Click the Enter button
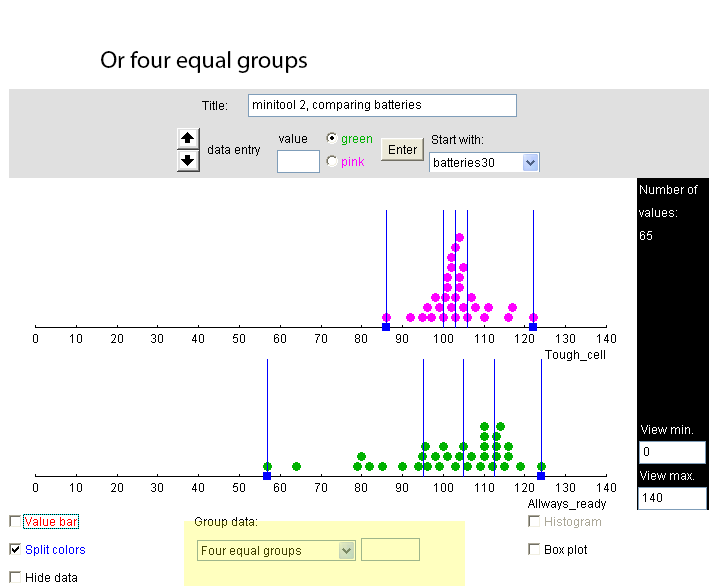The height and width of the screenshot is (586, 715). [x=402, y=150]
